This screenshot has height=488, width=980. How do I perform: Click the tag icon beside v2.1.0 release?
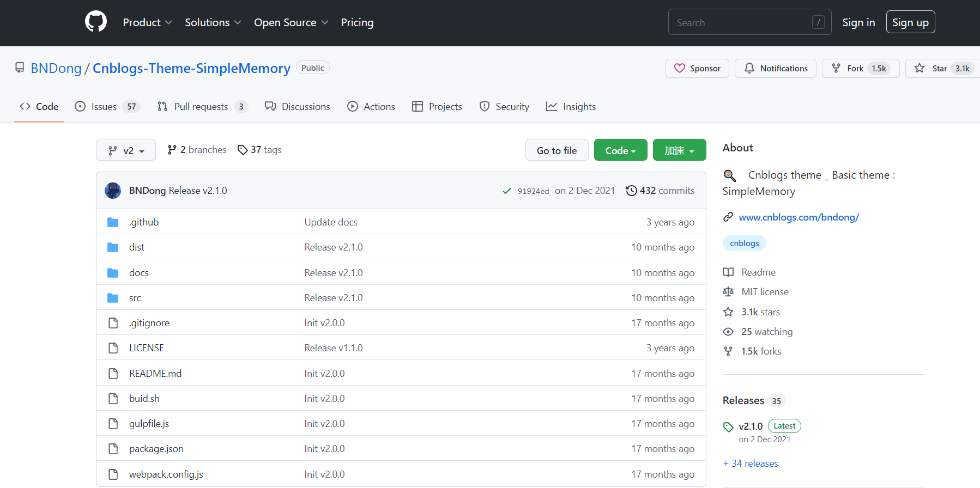(728, 427)
